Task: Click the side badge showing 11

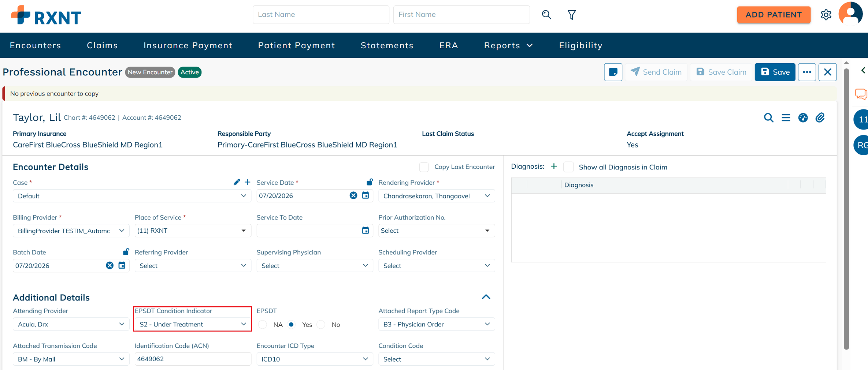Action: pyautogui.click(x=861, y=119)
